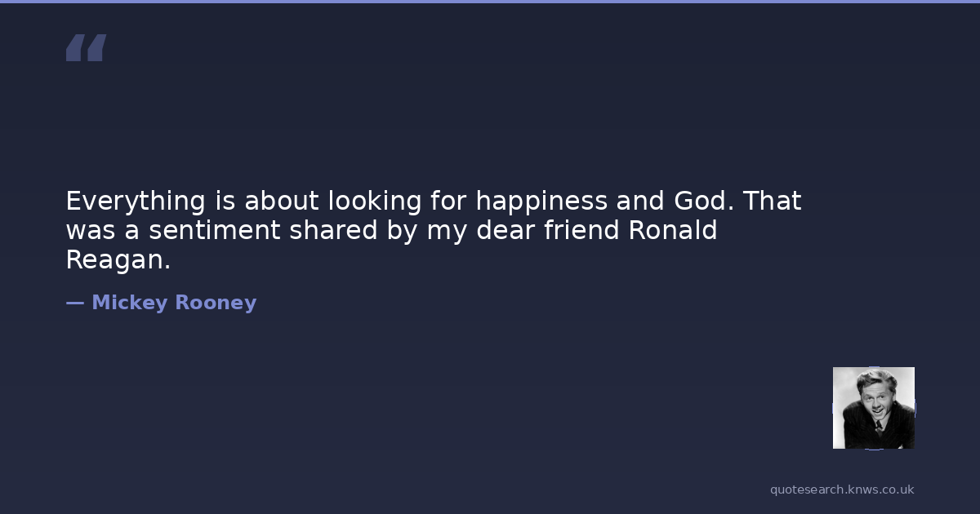Click the word "shared" in the quote

point(333,231)
